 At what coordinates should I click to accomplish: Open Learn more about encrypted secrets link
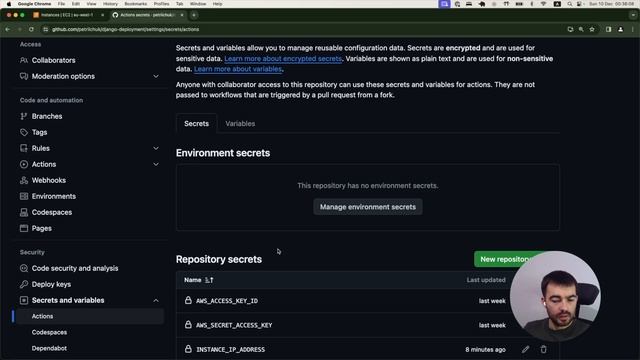pyautogui.click(x=283, y=59)
